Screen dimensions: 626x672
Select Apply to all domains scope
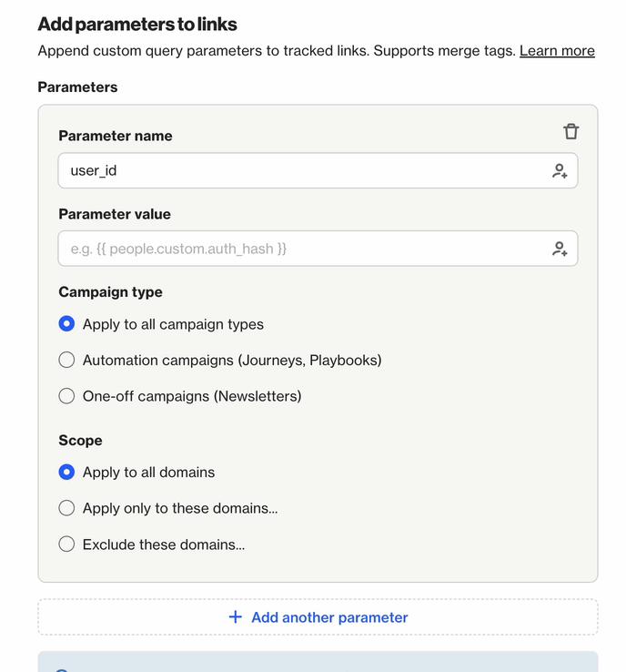click(x=66, y=472)
